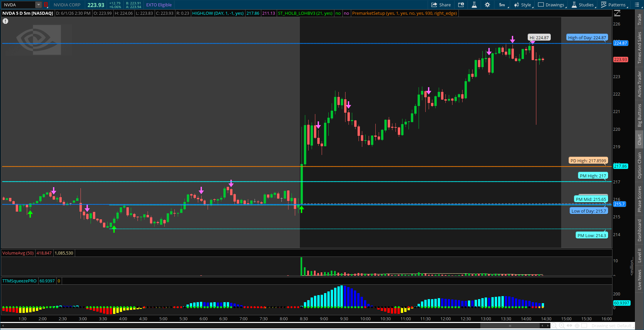Select the Chart side tab
This screenshot has width=644, height=330.
640,140
